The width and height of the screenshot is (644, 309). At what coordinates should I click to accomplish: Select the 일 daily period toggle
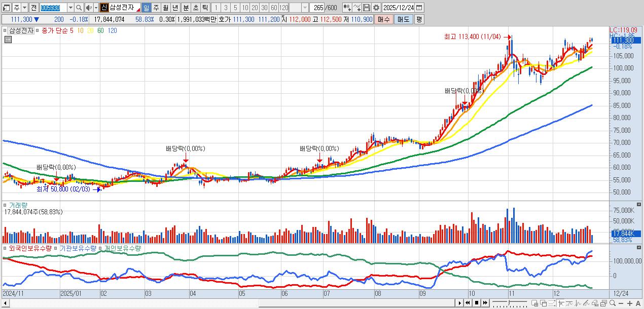pyautogui.click(x=146, y=8)
